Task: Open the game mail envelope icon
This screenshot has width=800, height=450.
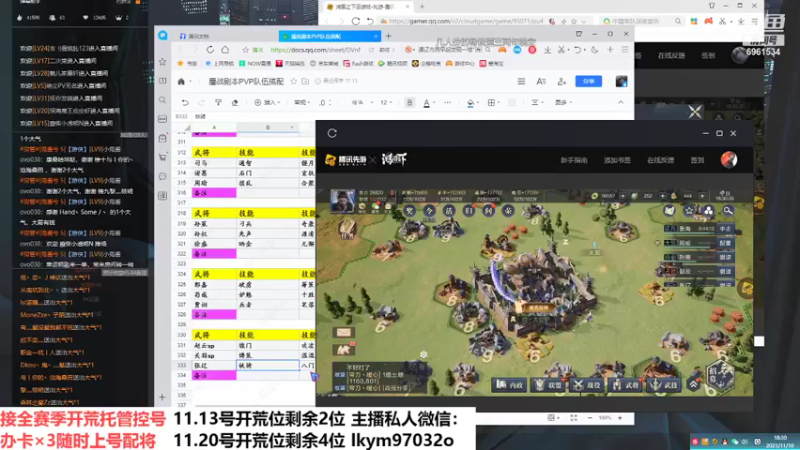Action: tap(343, 333)
